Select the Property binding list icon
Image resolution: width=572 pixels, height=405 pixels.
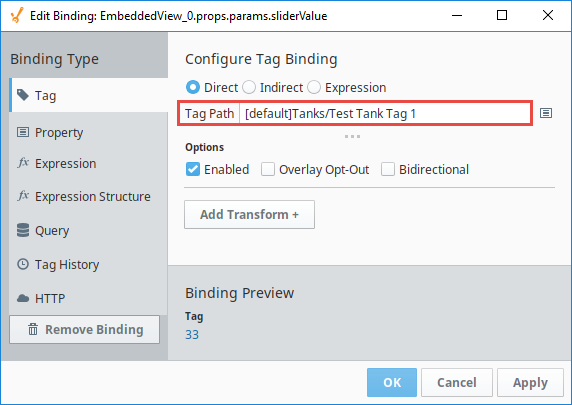point(23,132)
